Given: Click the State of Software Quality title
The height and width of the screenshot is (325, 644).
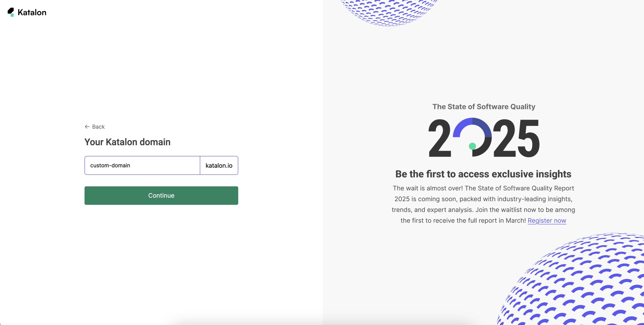Looking at the screenshot, I should click(x=484, y=106).
